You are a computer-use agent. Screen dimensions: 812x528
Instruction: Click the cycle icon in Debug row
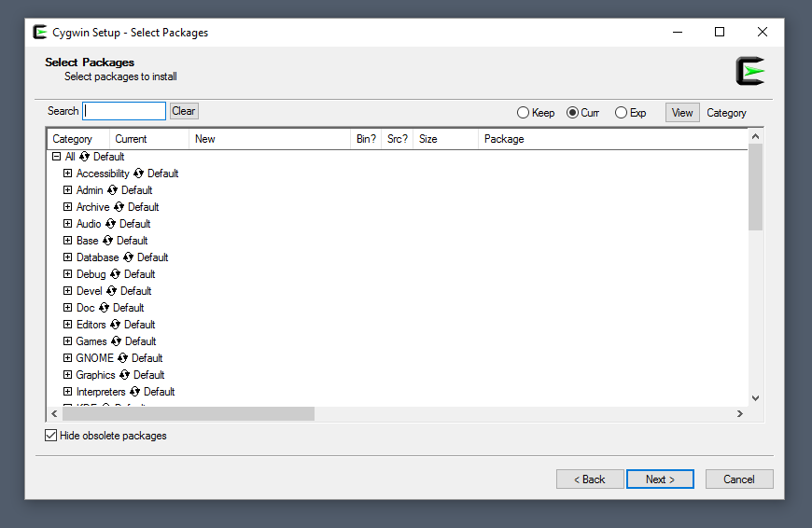pos(115,274)
